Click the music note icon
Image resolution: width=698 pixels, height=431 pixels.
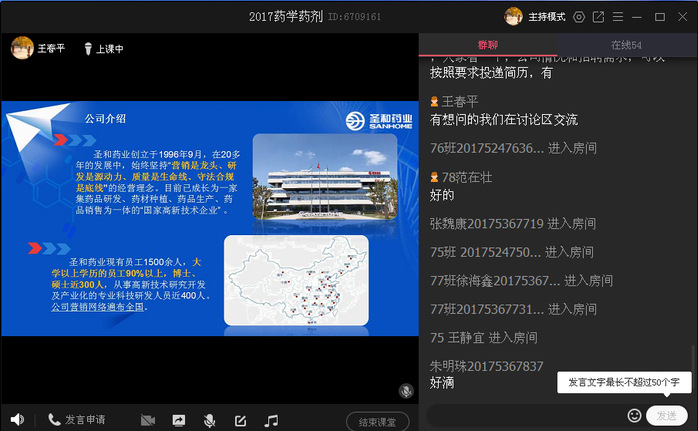click(271, 420)
